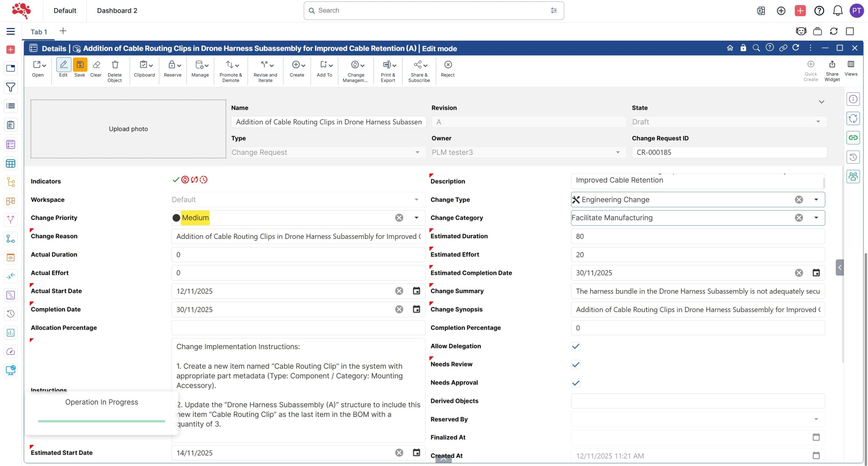Click the Clear eraser icon

click(96, 65)
